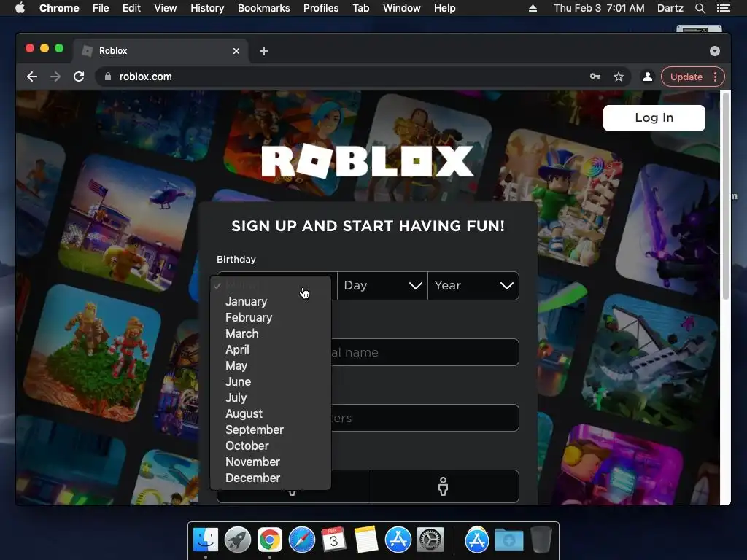Image resolution: width=747 pixels, height=560 pixels.
Task: Click the password input field
Action: [x=368, y=418]
